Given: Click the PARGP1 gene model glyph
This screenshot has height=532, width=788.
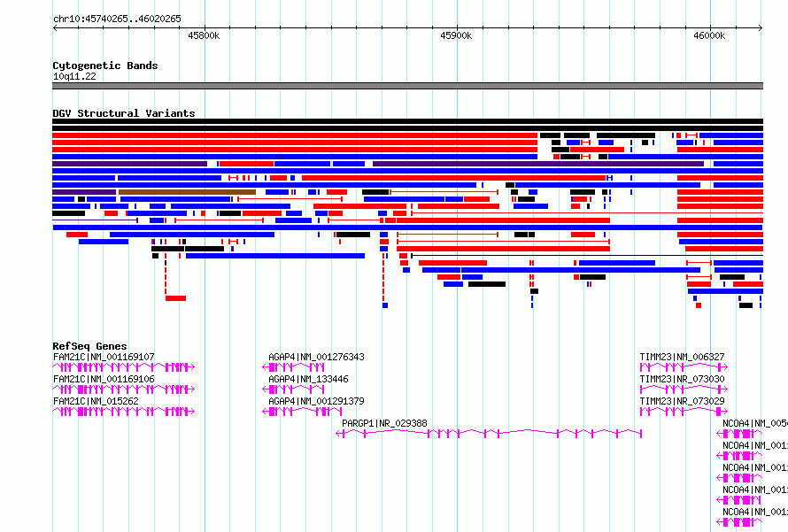Looking at the screenshot, I should [489, 434].
